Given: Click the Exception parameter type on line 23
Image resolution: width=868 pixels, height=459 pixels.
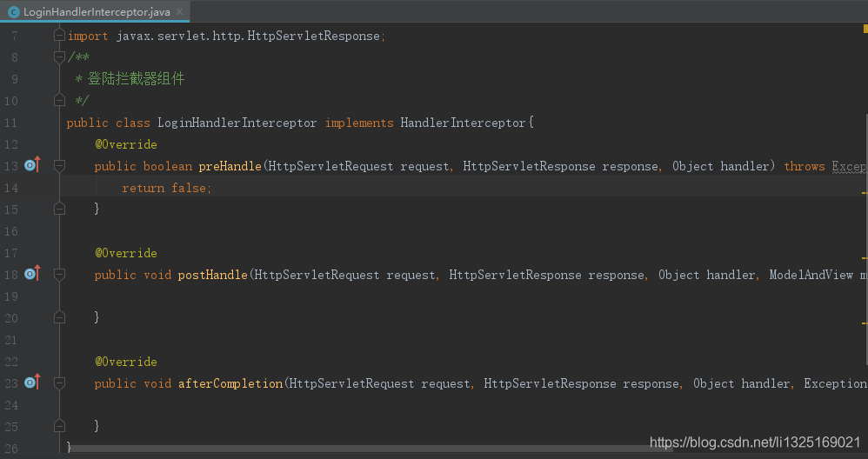Looking at the screenshot, I should click(x=835, y=383).
